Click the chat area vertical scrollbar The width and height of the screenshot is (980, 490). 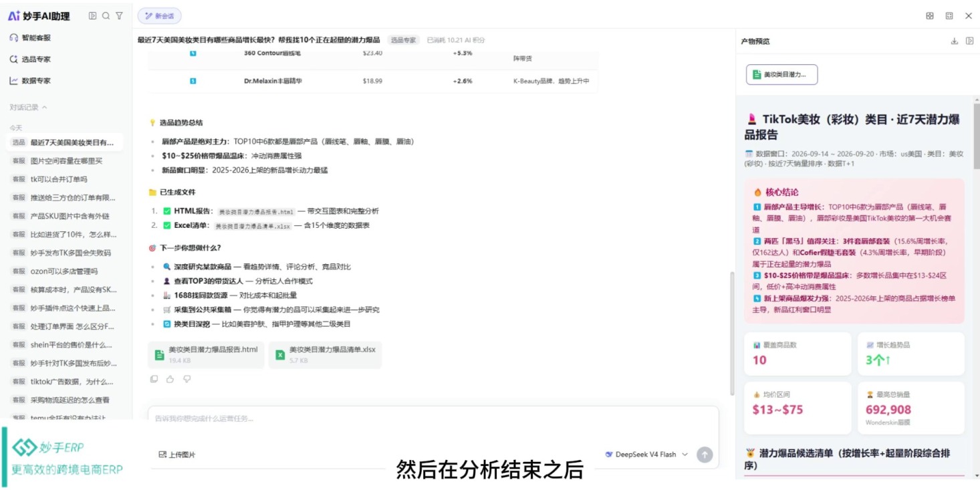[732, 332]
